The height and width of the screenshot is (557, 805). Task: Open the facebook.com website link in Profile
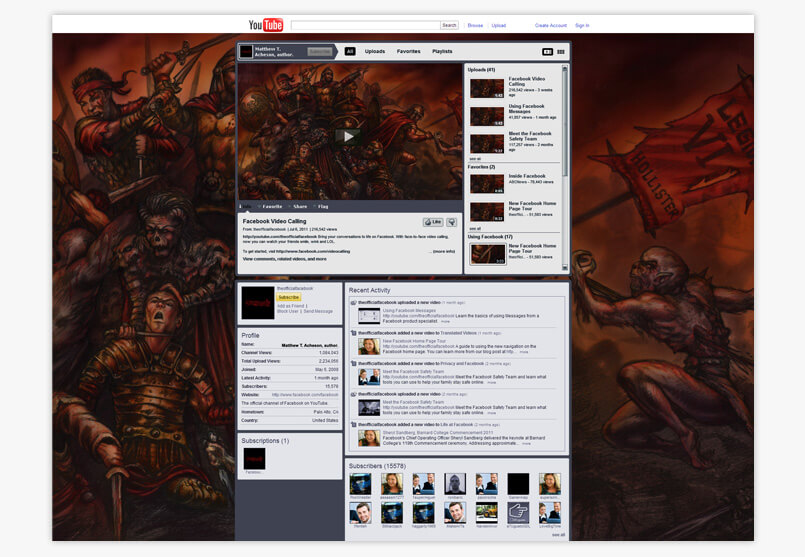pyautogui.click(x=305, y=395)
